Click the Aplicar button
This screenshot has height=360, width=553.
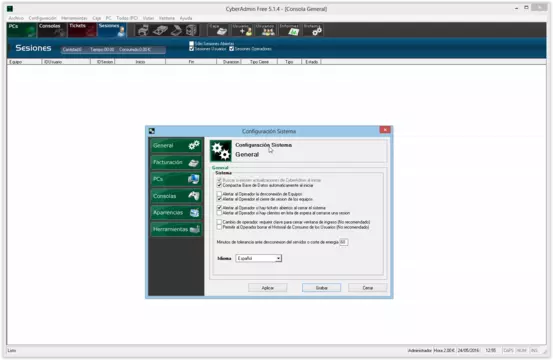click(x=268, y=288)
